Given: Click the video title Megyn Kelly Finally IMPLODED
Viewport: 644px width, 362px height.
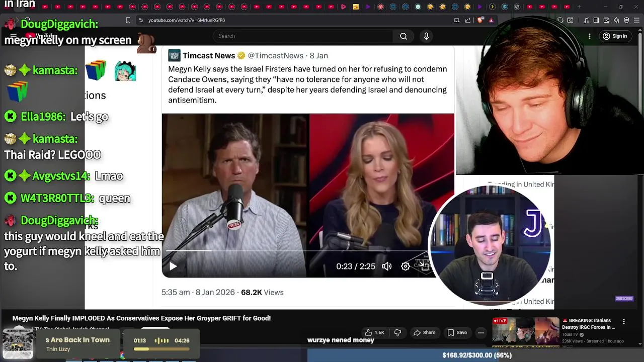Looking at the screenshot, I should [141, 318].
